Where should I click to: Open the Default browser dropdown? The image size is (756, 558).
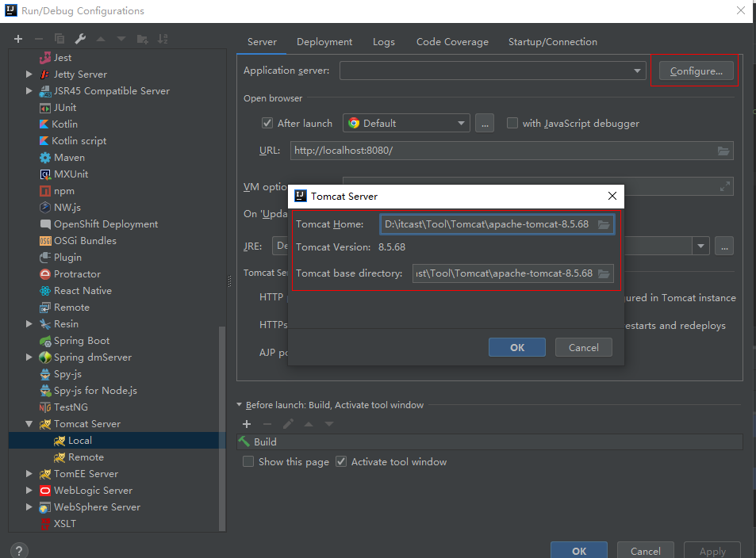tap(462, 124)
